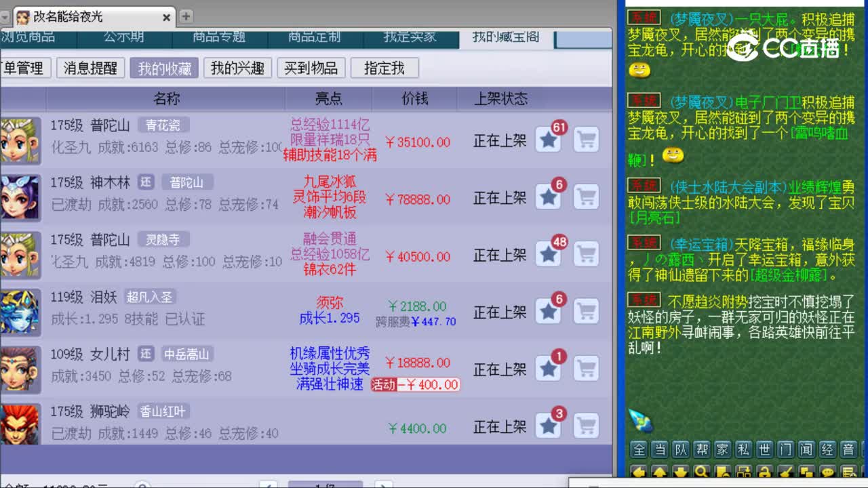Switch to the 商品专题 tab
Screen dimensions: 868x488
coord(218,39)
